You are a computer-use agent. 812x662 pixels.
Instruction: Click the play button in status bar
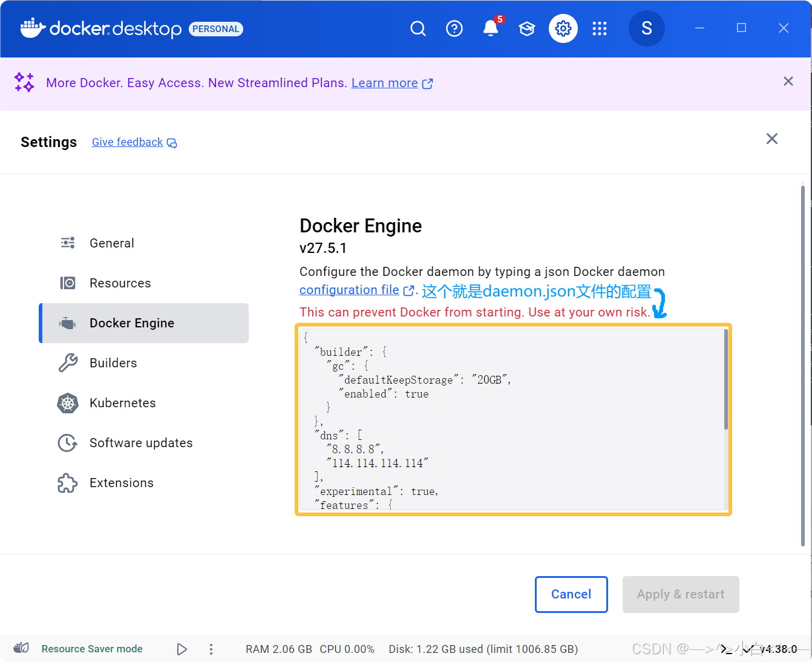[182, 649]
